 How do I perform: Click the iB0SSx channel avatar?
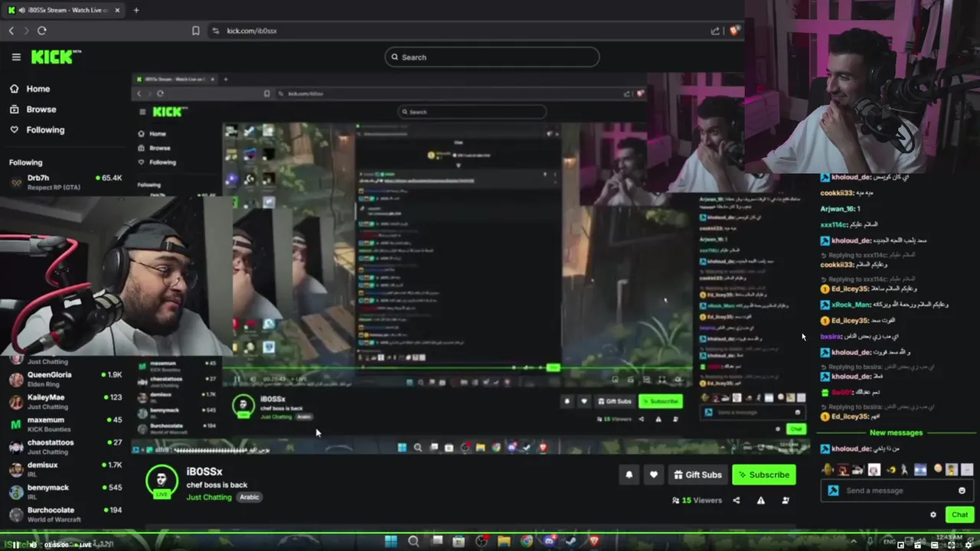(x=162, y=480)
